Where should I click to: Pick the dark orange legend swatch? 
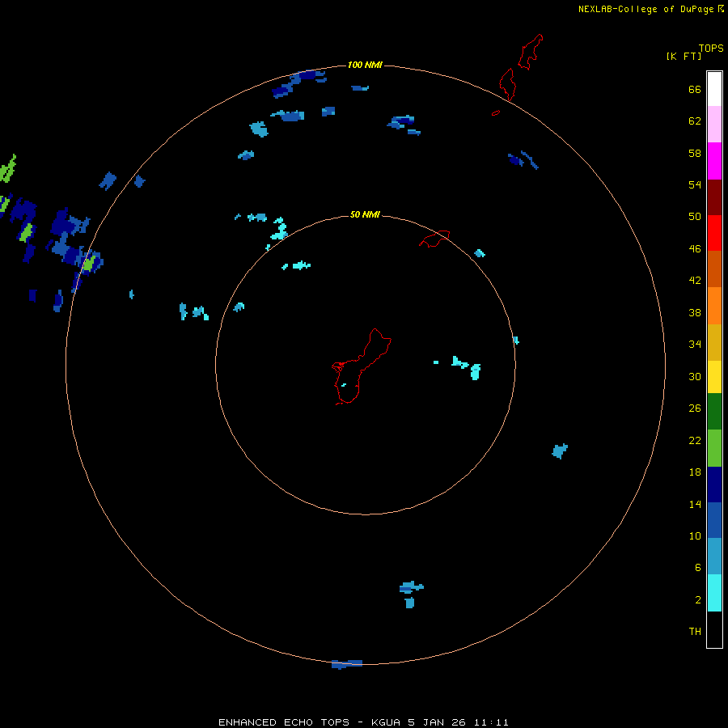tap(714, 269)
